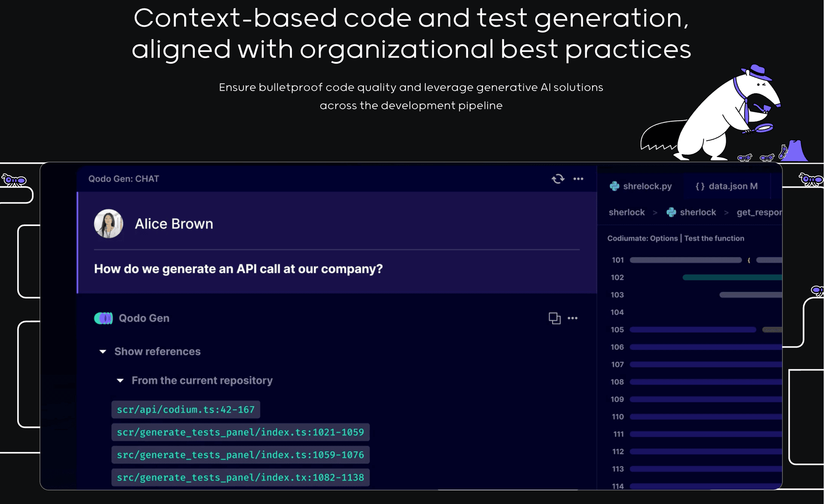The width and height of the screenshot is (825, 504).
Task: Click the first sherlock breadcrumb folder
Action: [x=626, y=212]
